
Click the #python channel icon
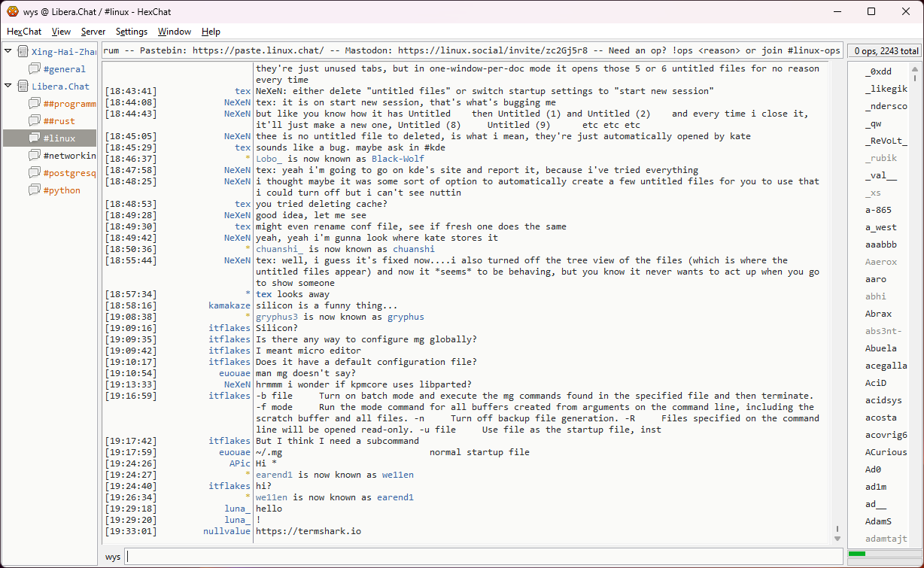[x=35, y=190]
